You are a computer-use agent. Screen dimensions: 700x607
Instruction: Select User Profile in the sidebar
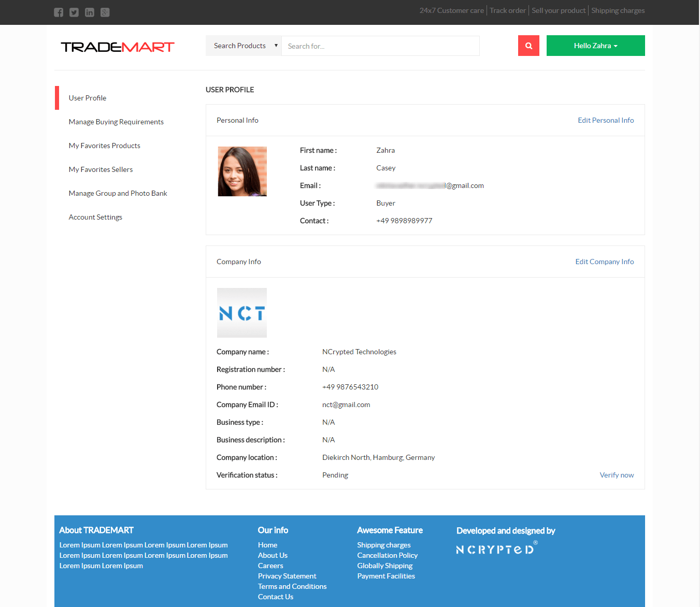88,98
